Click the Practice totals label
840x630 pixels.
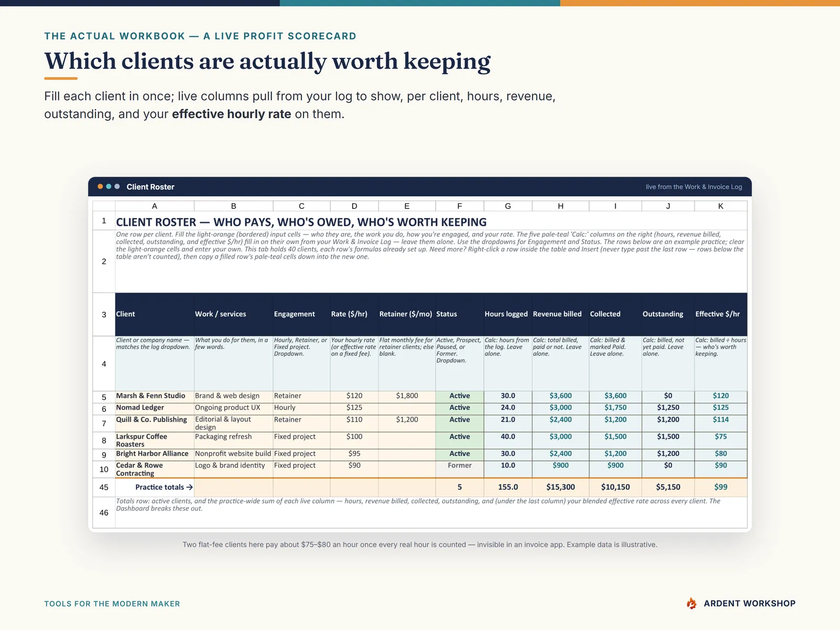164,487
